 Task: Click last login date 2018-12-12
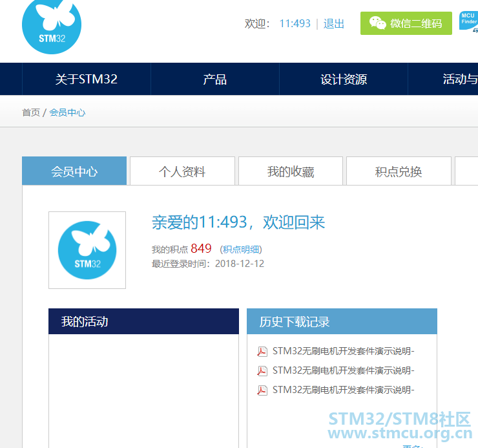(x=239, y=264)
